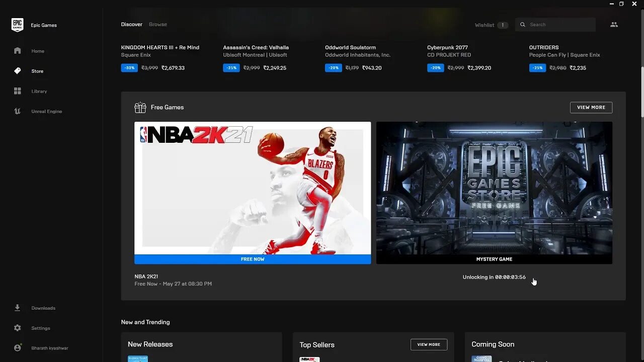644x362 pixels.
Task: Click the vertical scrollbar thumb
Action: tap(641, 91)
